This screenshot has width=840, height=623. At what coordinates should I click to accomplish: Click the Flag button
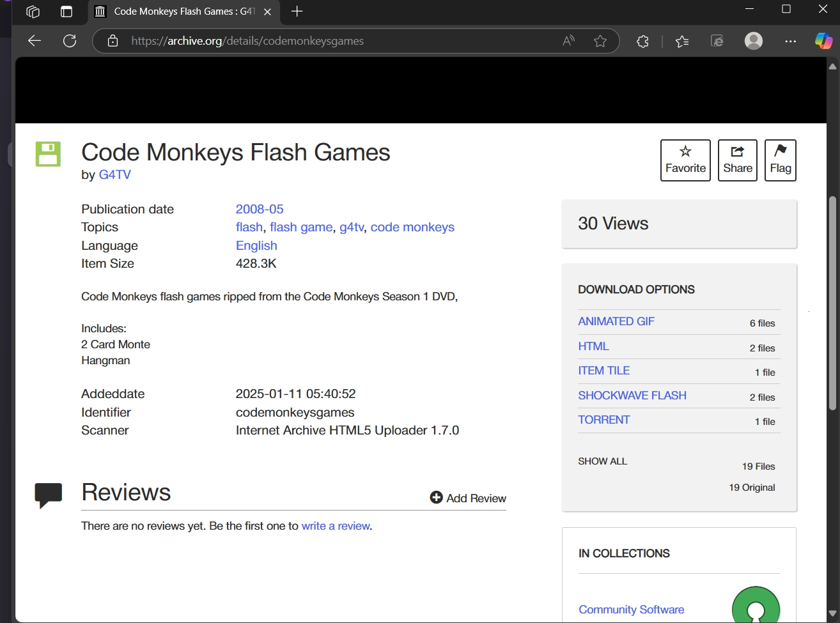coord(781,160)
